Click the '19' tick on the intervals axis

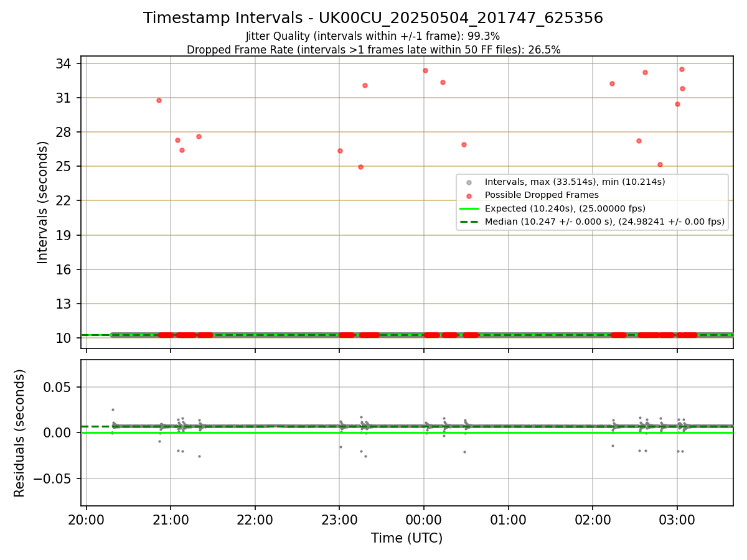pos(65,235)
